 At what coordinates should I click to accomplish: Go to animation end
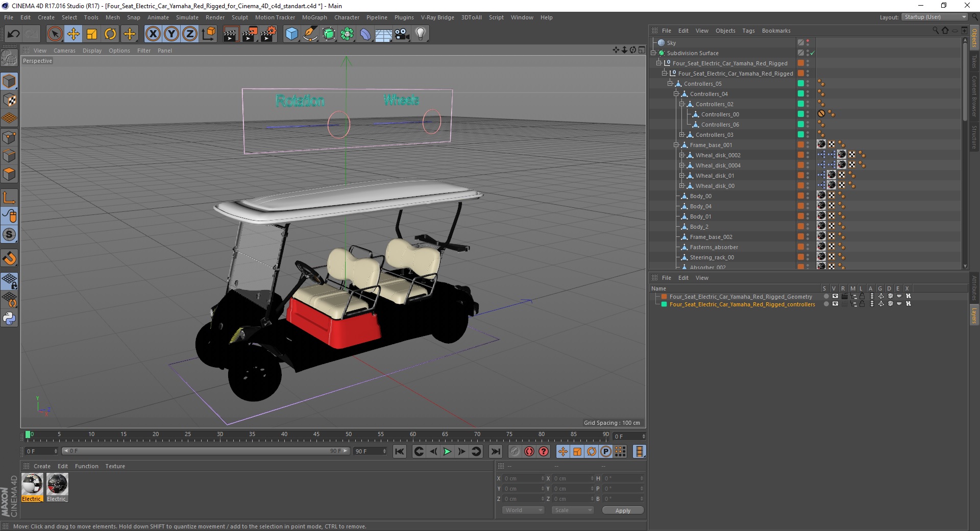click(495, 451)
